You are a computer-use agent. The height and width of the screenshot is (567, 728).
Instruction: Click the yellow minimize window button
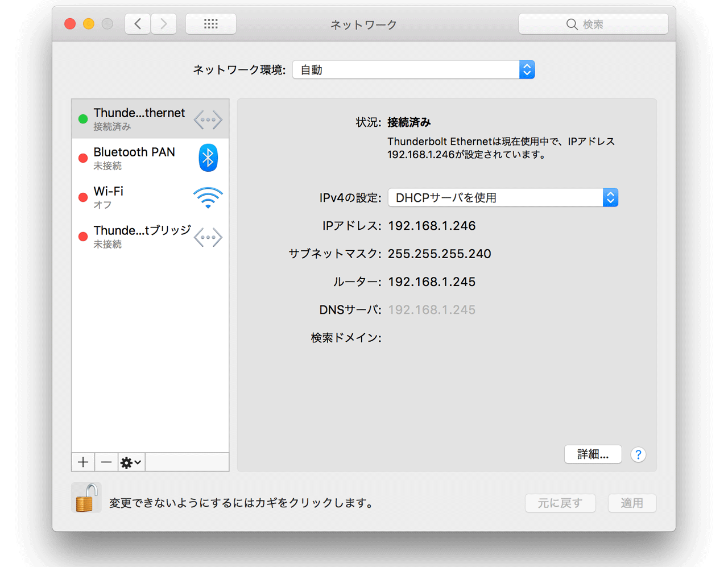89,24
